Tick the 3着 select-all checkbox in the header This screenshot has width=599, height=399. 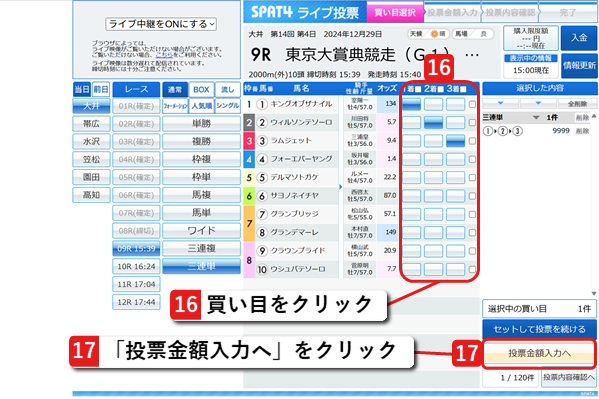click(x=463, y=89)
